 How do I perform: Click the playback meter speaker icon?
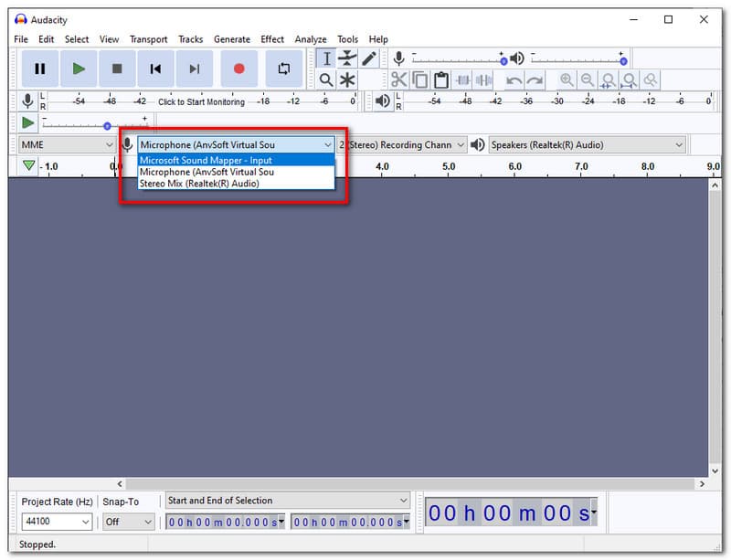tap(383, 100)
